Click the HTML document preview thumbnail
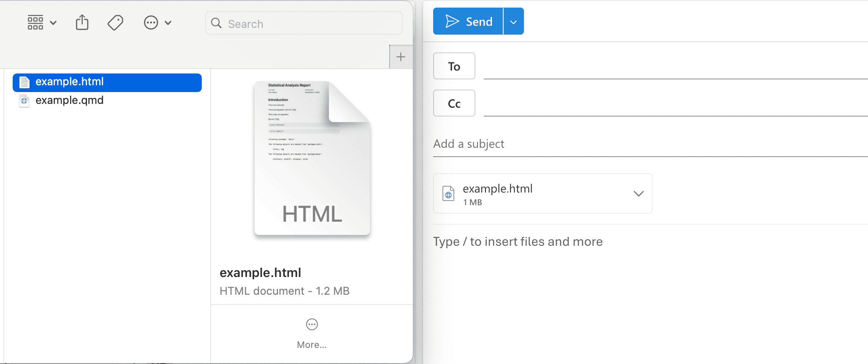The image size is (868, 364). (x=312, y=158)
